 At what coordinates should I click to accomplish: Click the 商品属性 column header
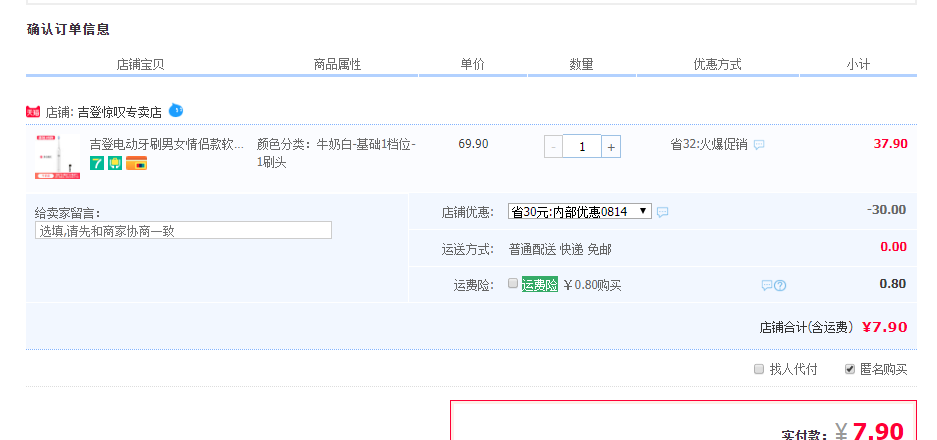click(338, 65)
